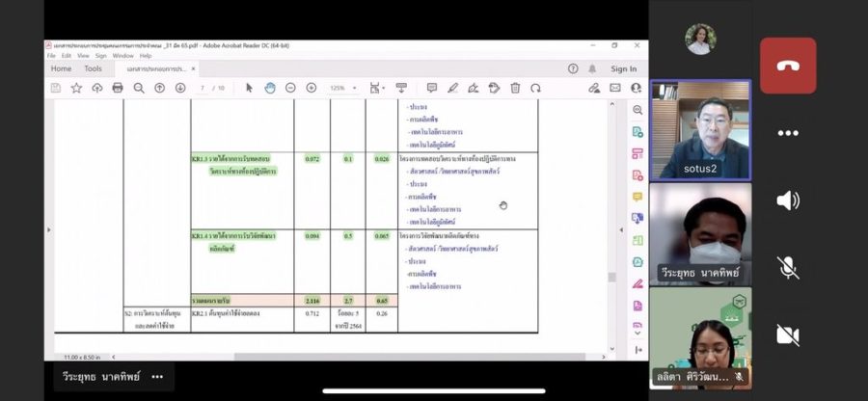The width and height of the screenshot is (868, 401).
Task: End the call with red hang-up button
Action: pyautogui.click(x=788, y=66)
